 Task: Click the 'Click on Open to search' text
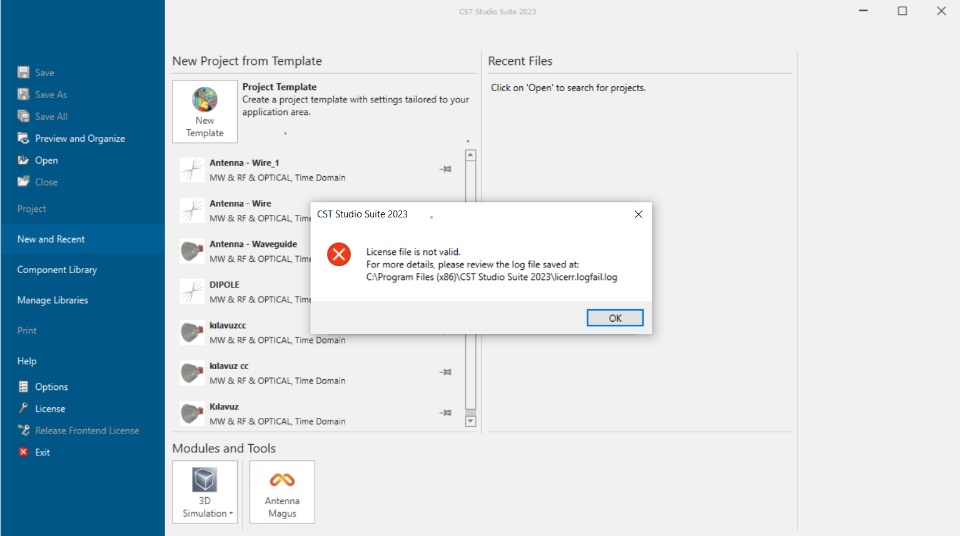pos(568,88)
